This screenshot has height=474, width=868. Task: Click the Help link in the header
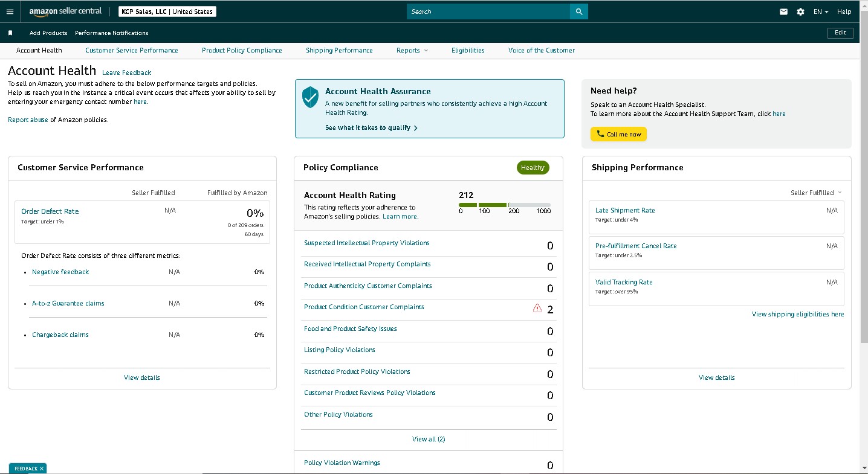pyautogui.click(x=844, y=11)
